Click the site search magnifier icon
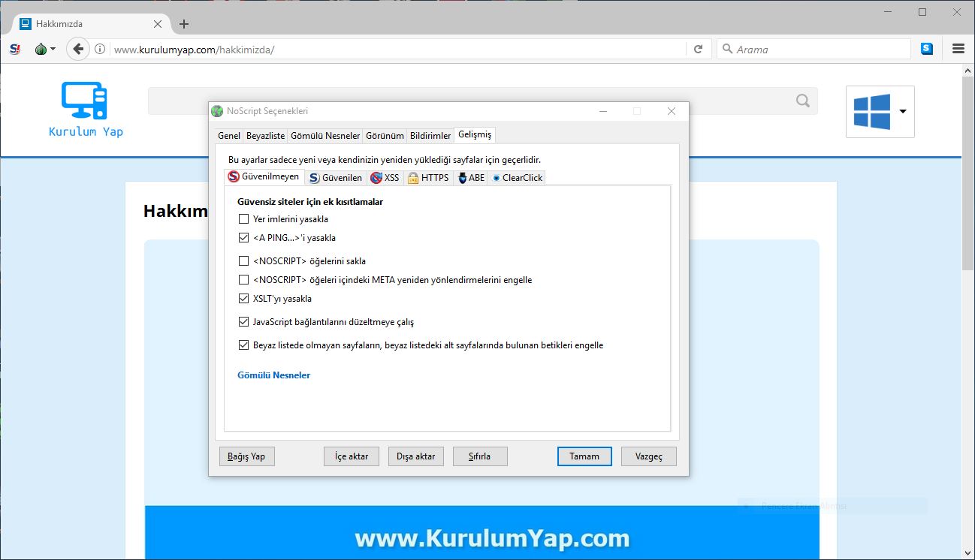 tap(803, 101)
